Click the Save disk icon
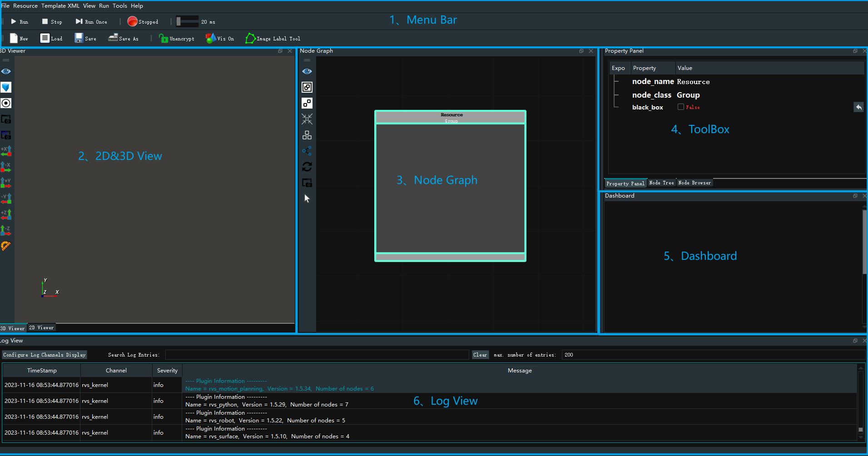 pos(79,38)
